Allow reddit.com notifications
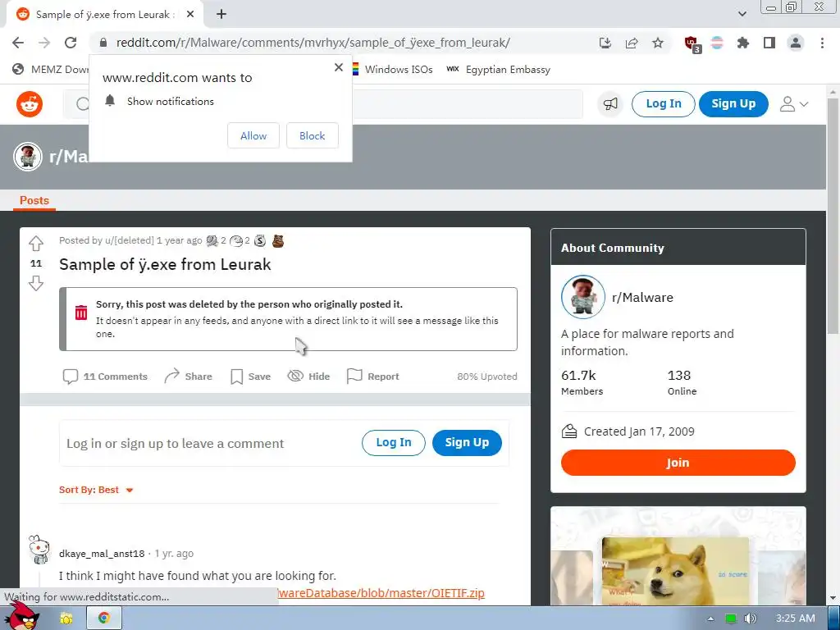This screenshot has width=840, height=630. (253, 135)
